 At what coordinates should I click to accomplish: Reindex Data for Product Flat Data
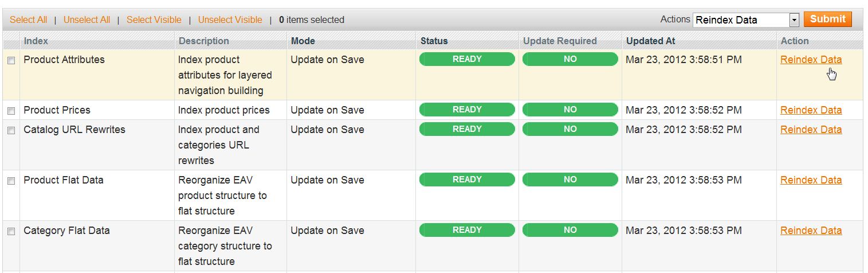tap(811, 180)
